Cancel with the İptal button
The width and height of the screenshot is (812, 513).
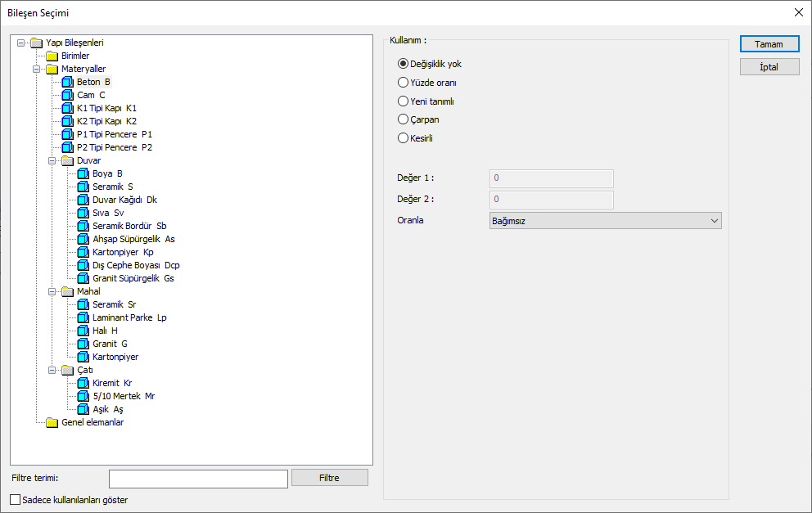769,67
